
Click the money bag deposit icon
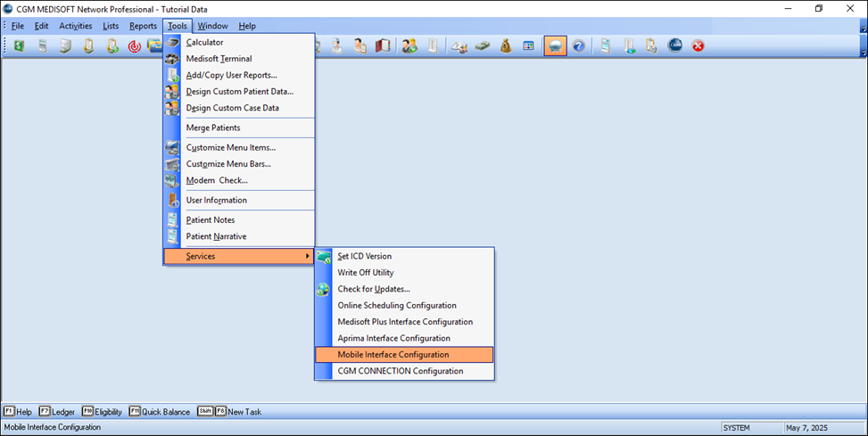click(506, 46)
